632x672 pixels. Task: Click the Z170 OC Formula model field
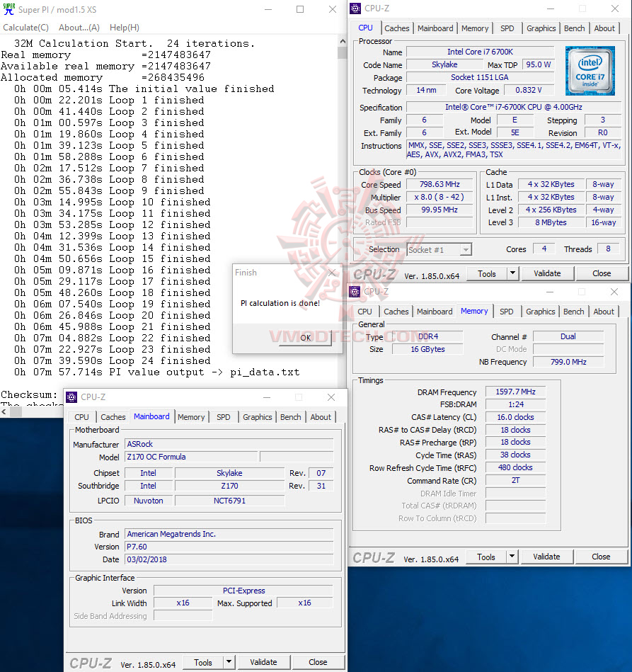192,457
